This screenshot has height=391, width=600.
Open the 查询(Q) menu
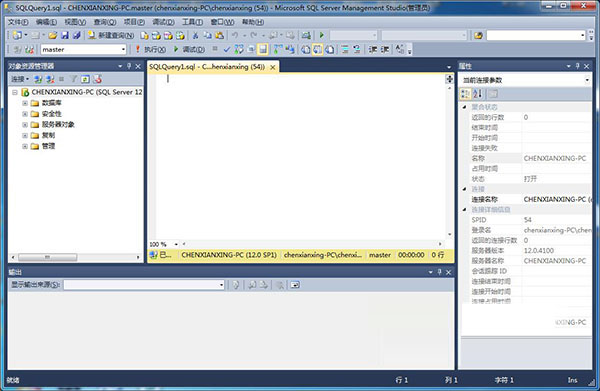click(105, 22)
